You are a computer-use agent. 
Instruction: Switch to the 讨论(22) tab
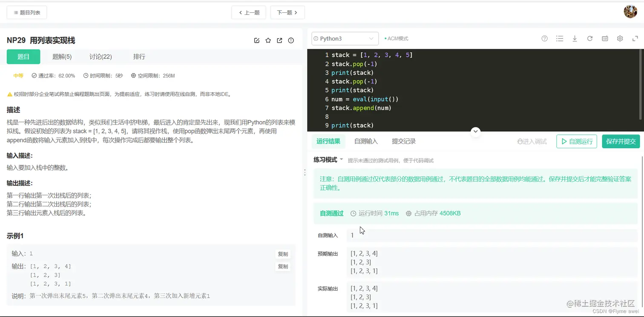coord(100,56)
